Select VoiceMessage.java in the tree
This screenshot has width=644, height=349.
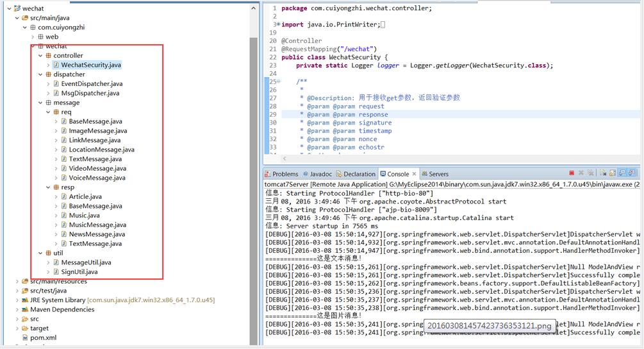pyautogui.click(x=97, y=178)
